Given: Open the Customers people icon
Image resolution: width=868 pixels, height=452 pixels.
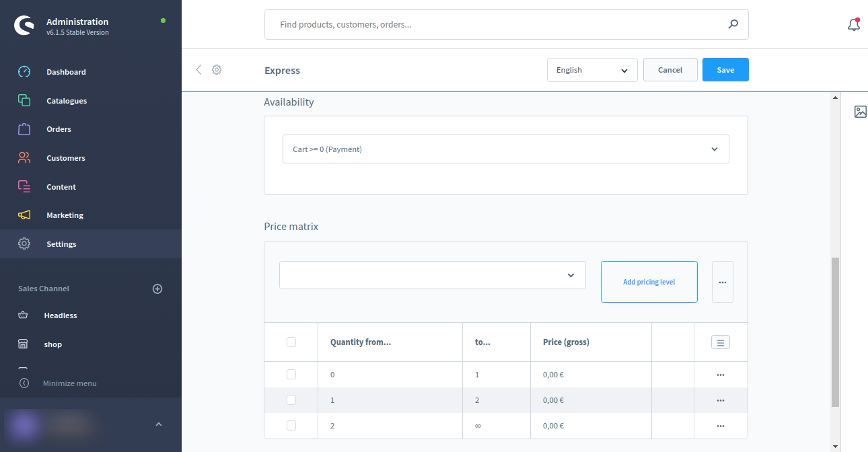Looking at the screenshot, I should [x=24, y=158].
